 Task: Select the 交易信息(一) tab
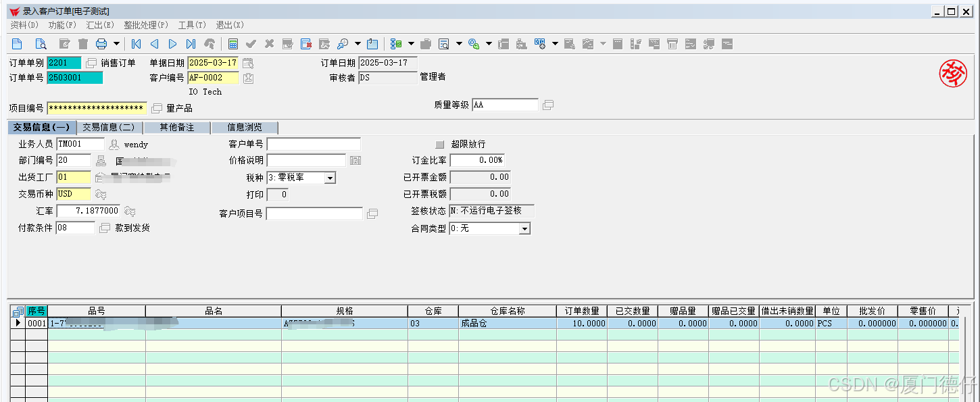coord(41,127)
